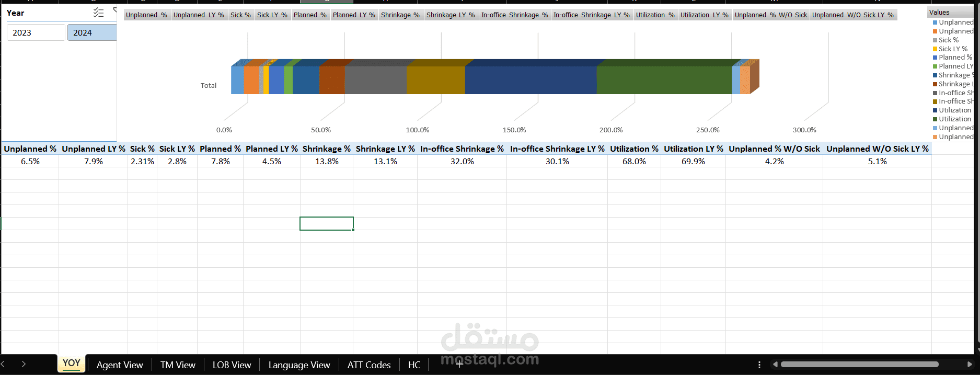Click the Unplanned % chart field button
This screenshot has height=375, width=980.
click(x=147, y=15)
